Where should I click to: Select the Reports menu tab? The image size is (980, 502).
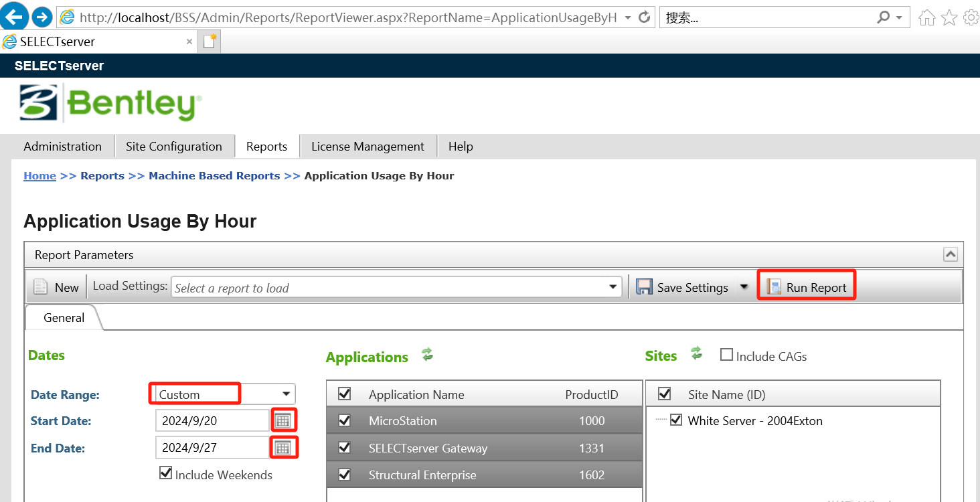coord(266,147)
